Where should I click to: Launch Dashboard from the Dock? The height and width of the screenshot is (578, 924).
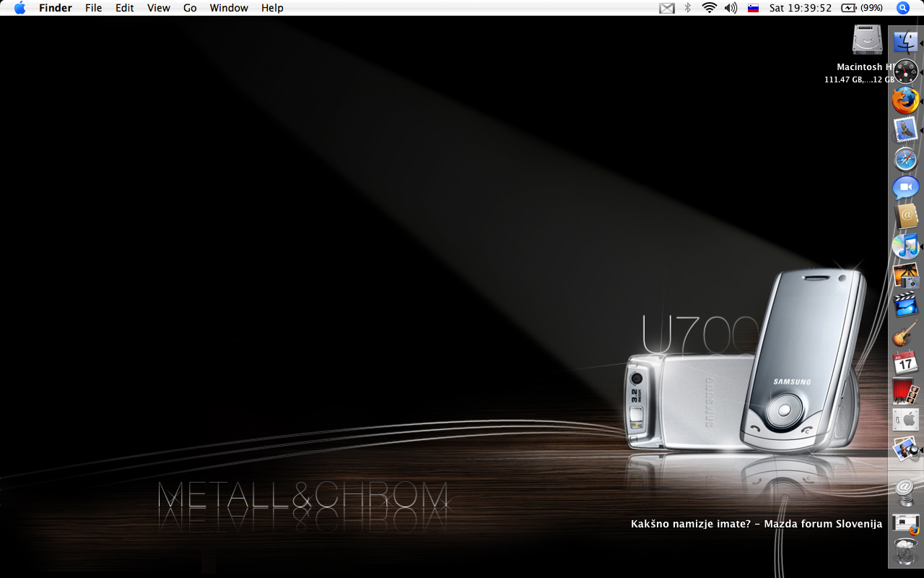point(905,72)
